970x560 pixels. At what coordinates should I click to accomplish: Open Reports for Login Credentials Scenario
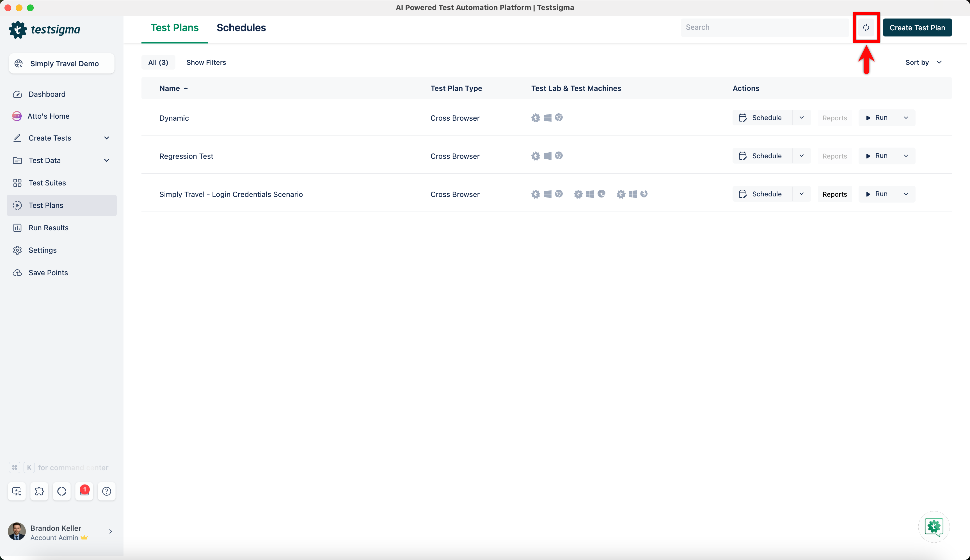pyautogui.click(x=834, y=194)
